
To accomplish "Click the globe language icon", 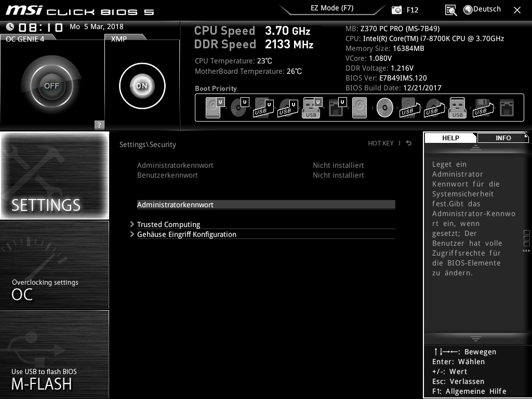I will pos(468,10).
